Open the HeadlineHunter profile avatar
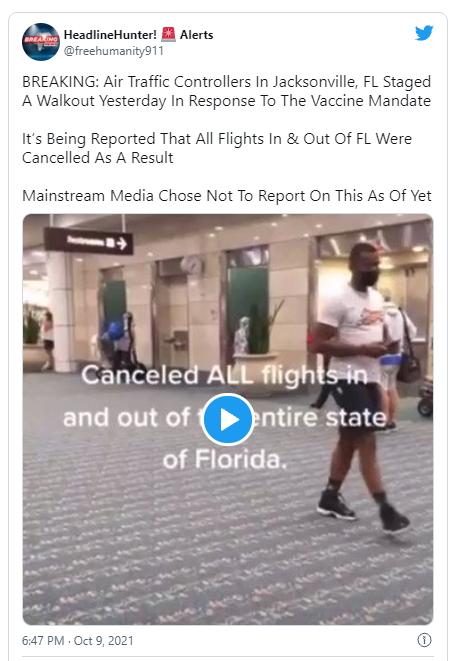The width and height of the screenshot is (459, 661). pyautogui.click(x=41, y=42)
